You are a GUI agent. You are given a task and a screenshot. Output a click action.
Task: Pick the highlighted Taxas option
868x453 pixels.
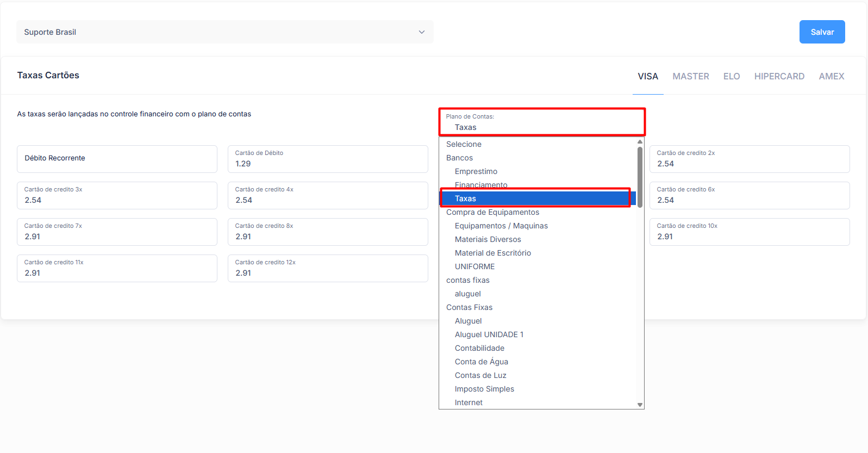pyautogui.click(x=538, y=198)
